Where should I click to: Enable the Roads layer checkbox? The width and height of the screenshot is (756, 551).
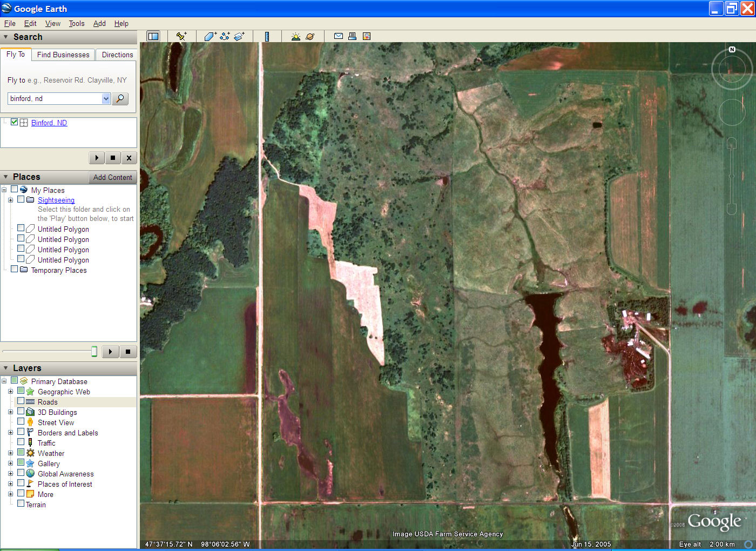(21, 401)
